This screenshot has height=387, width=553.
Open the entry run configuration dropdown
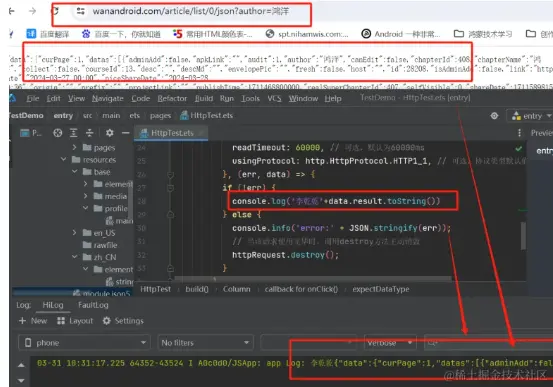click(x=531, y=116)
